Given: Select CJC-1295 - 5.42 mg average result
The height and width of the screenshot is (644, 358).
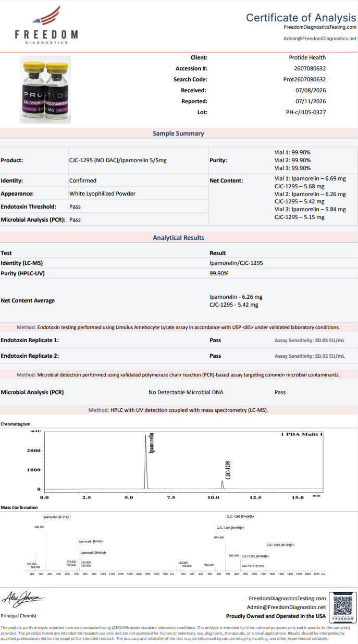Looking at the screenshot, I should pyautogui.click(x=234, y=305).
